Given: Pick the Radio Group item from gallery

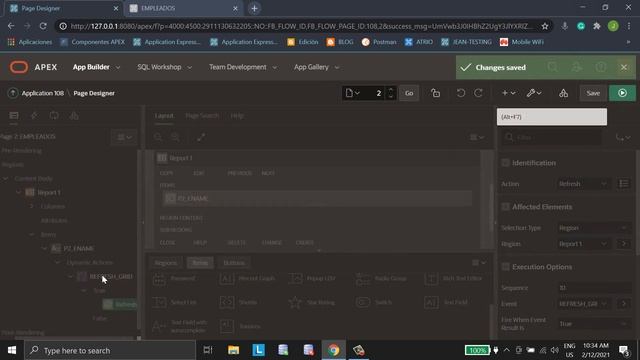Looking at the screenshot, I should (x=381, y=279).
